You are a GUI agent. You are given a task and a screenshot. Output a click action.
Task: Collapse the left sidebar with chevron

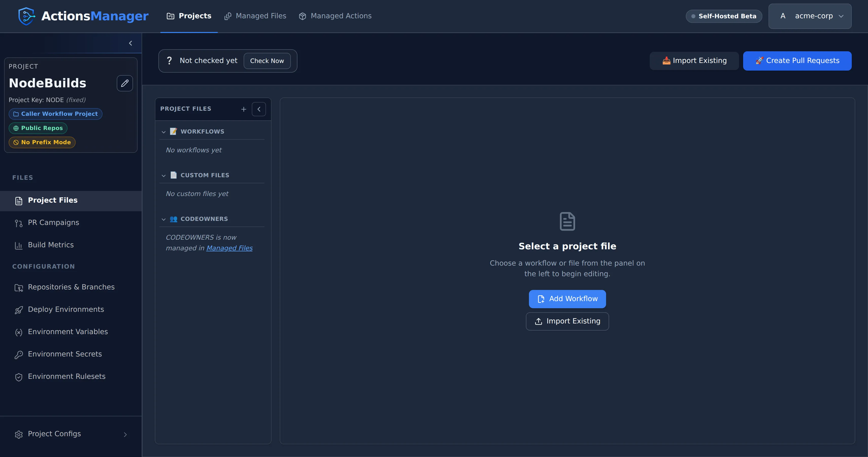(x=130, y=43)
